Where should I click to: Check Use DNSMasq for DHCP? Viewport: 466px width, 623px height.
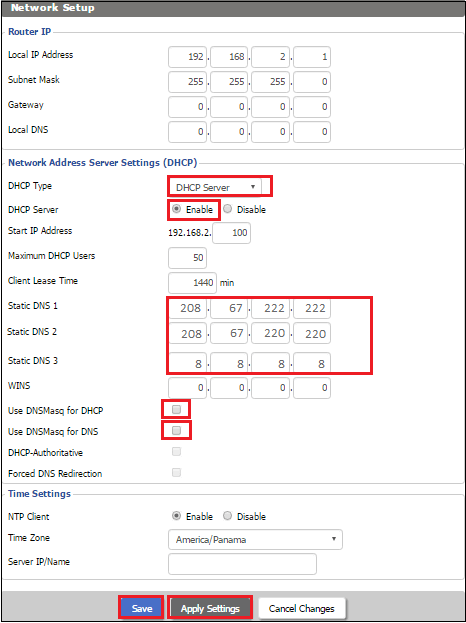coord(176,410)
